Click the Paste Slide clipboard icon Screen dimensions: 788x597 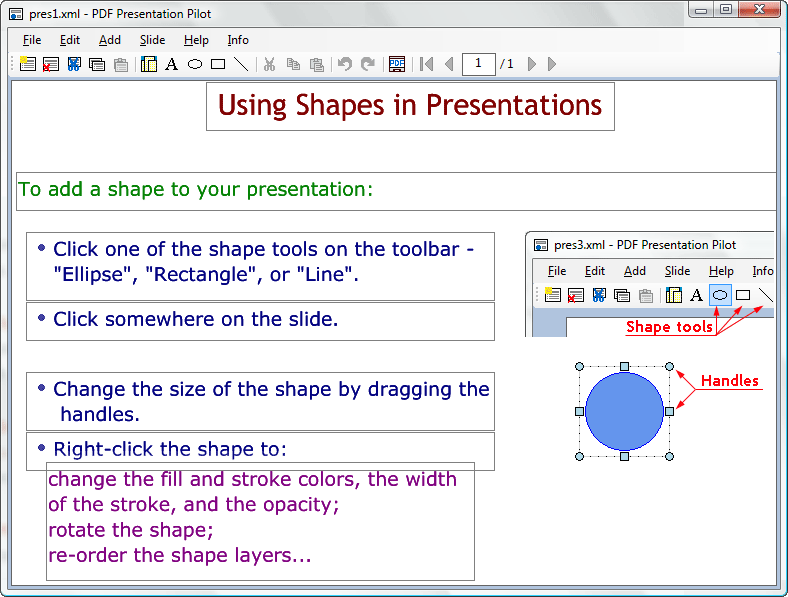(121, 64)
